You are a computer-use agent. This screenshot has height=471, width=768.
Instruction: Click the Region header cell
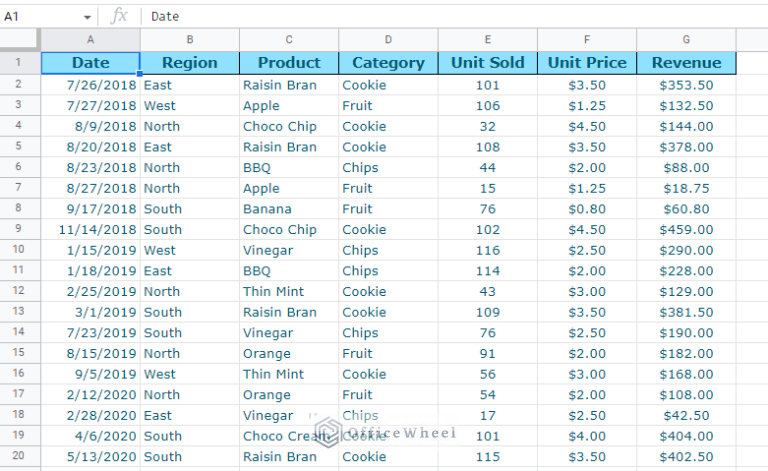coord(189,62)
